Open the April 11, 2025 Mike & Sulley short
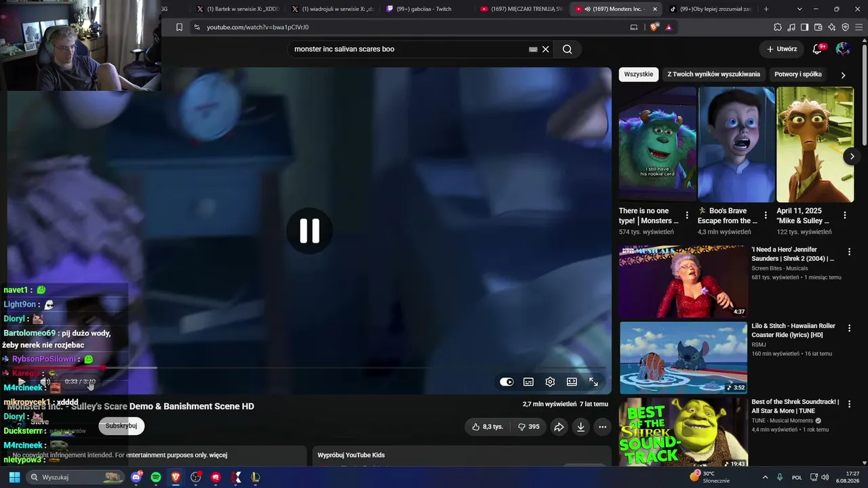 point(815,144)
